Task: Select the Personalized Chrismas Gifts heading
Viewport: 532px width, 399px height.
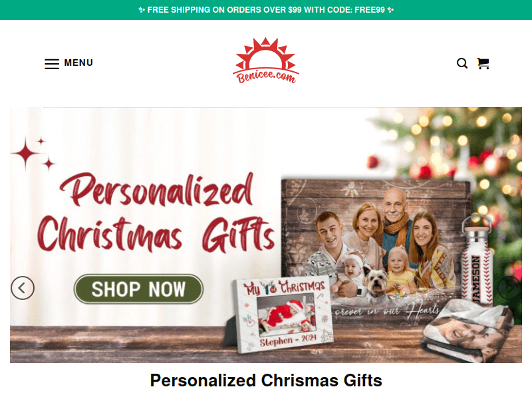Action: click(x=266, y=380)
